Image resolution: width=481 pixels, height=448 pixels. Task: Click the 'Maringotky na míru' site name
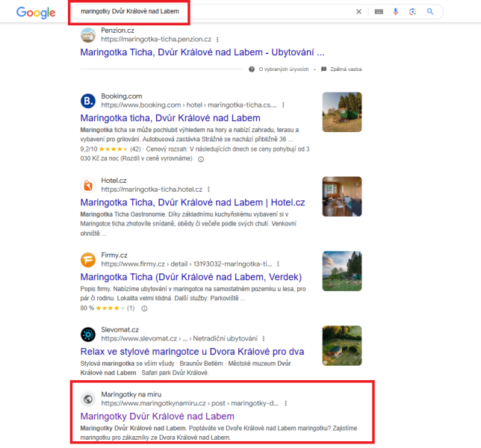click(131, 394)
